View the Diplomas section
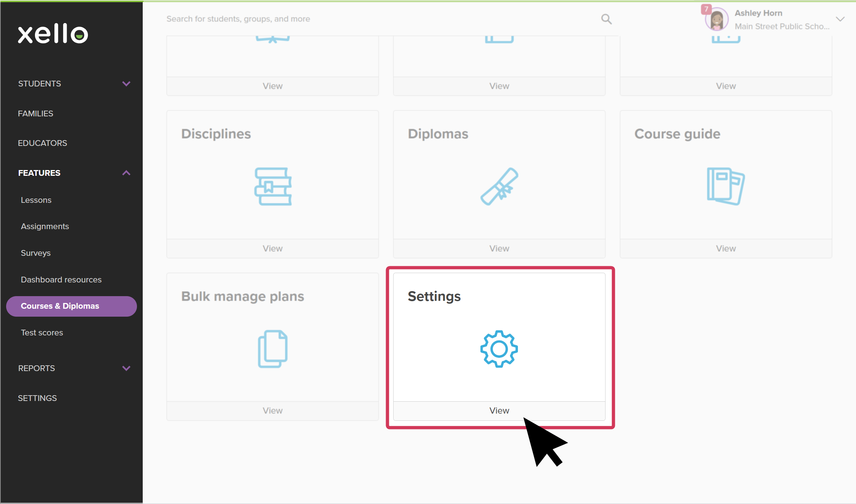Screen dimensions: 856x504 499,248
